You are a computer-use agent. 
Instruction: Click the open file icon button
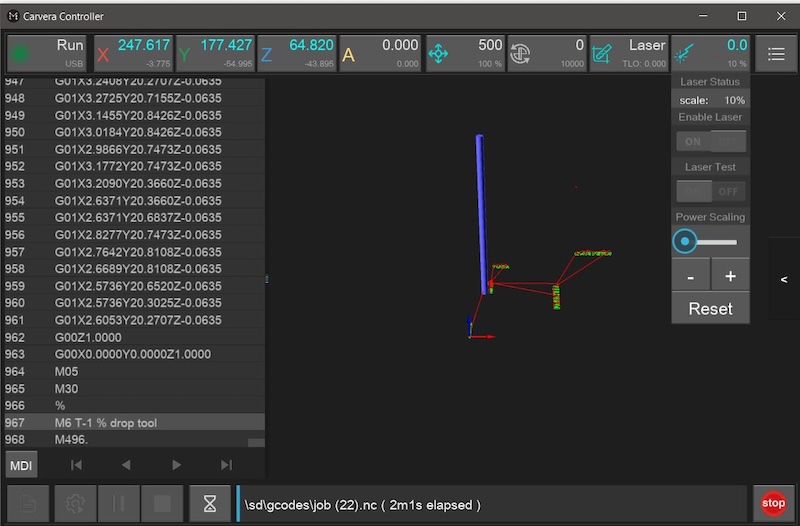click(28, 504)
